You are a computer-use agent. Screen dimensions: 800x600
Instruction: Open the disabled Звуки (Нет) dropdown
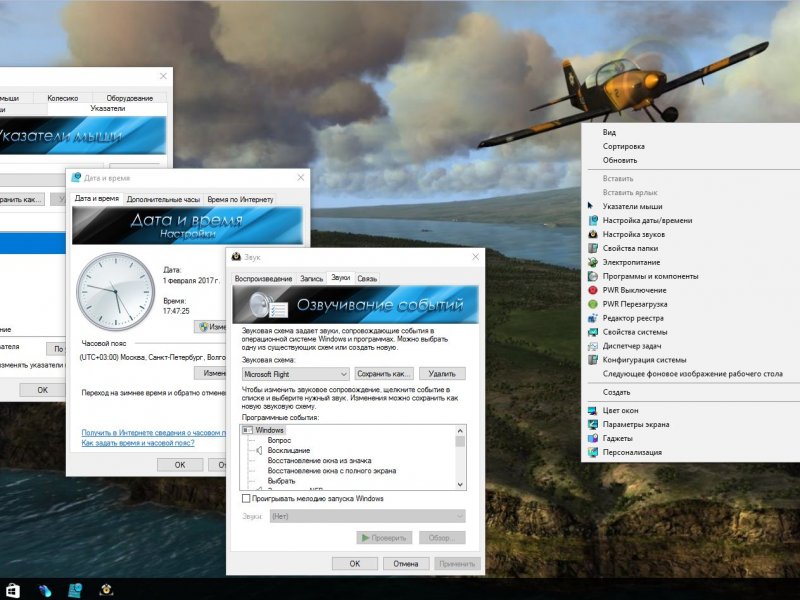(367, 516)
